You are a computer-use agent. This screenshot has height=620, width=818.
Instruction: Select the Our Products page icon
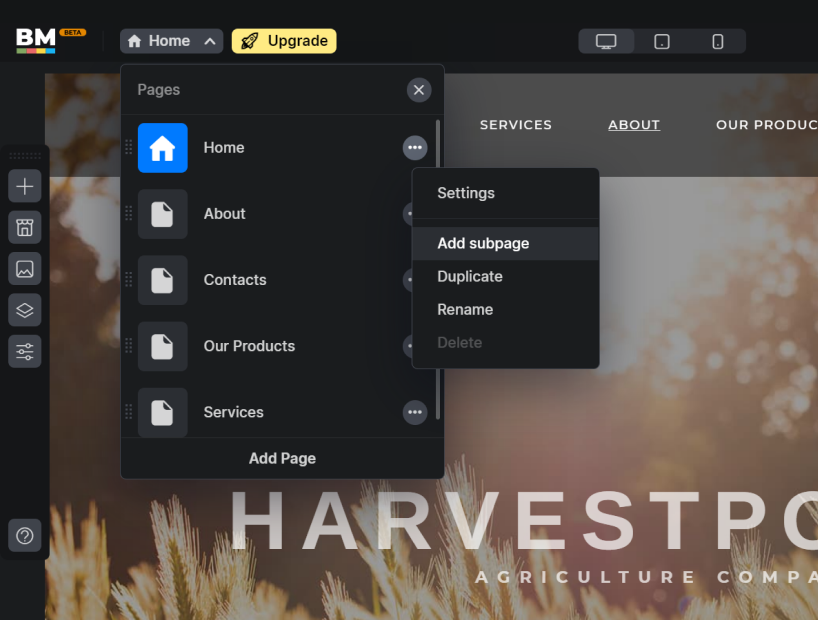point(163,347)
